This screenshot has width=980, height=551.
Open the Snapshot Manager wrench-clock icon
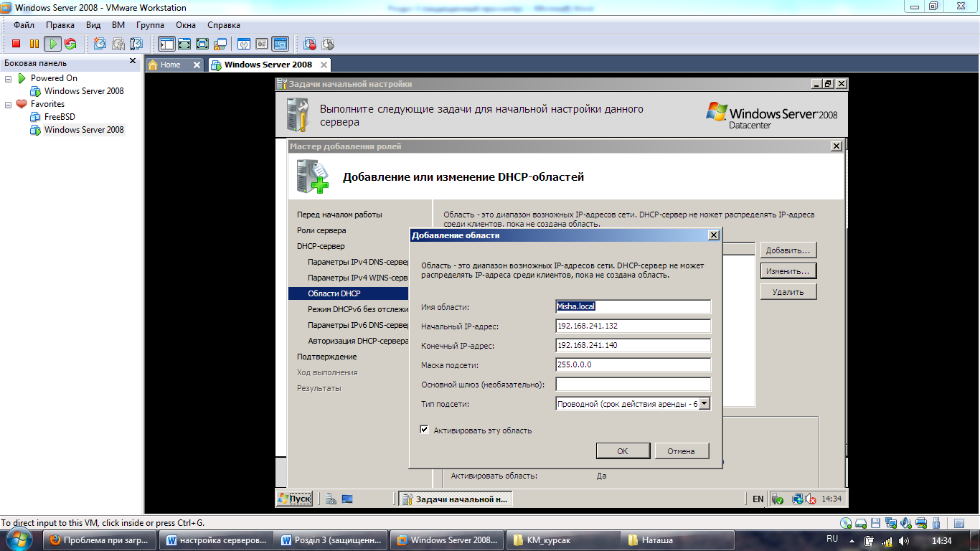136,44
